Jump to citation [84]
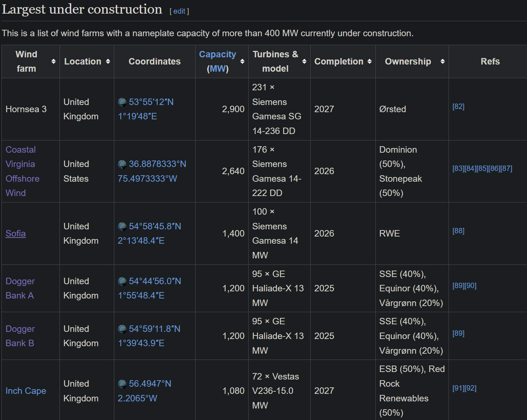This screenshot has width=527, height=420. pos(470,168)
